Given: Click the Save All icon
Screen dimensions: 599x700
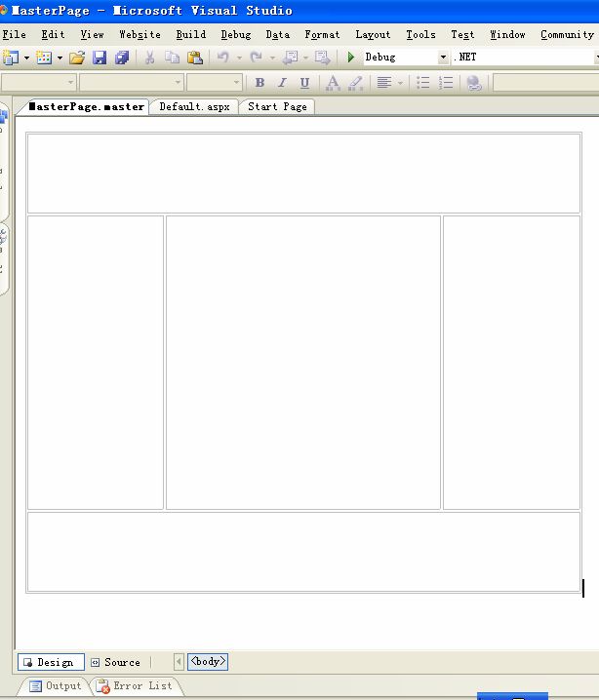Looking at the screenshot, I should coord(122,58).
